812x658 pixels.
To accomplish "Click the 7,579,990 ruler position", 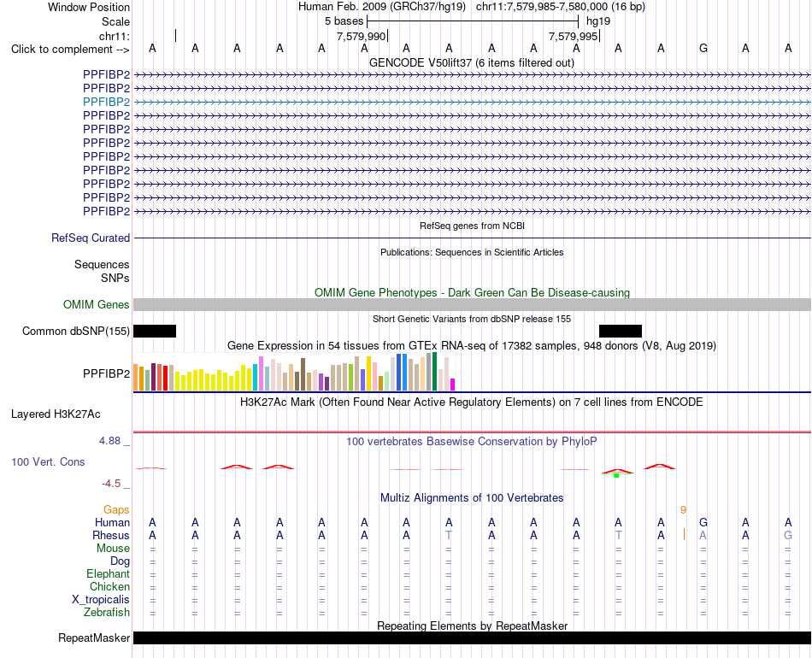I will click(x=361, y=36).
